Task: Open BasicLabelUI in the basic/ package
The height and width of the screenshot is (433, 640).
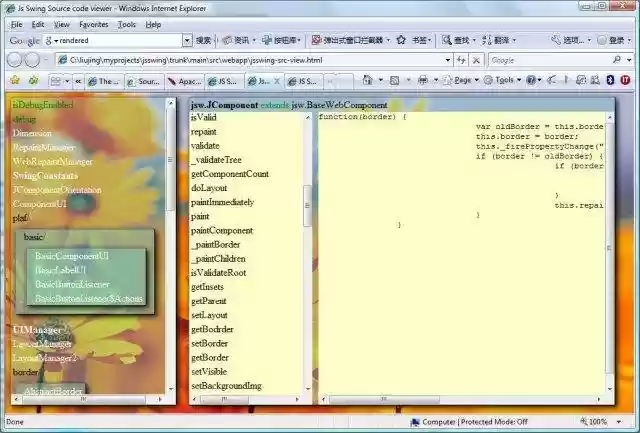Action: pyautogui.click(x=60, y=270)
